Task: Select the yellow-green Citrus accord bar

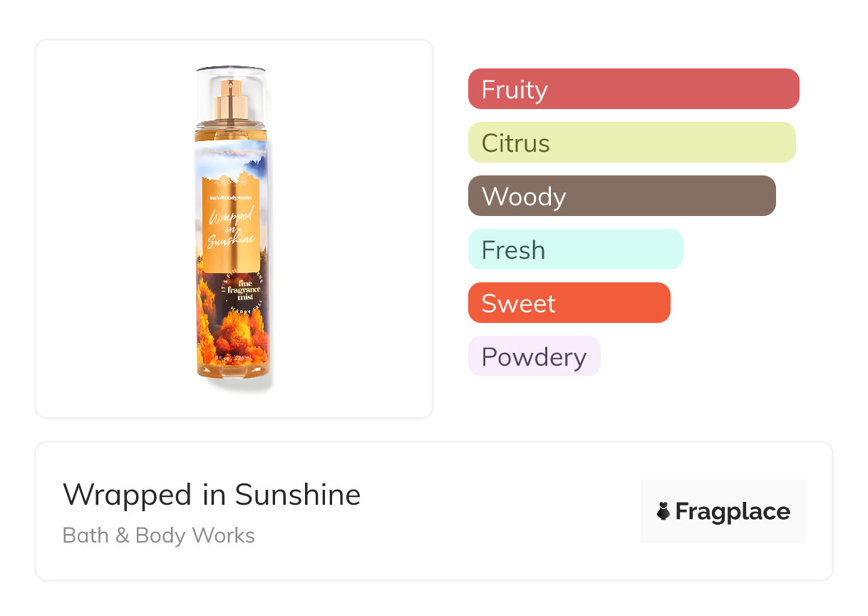Action: point(631,143)
